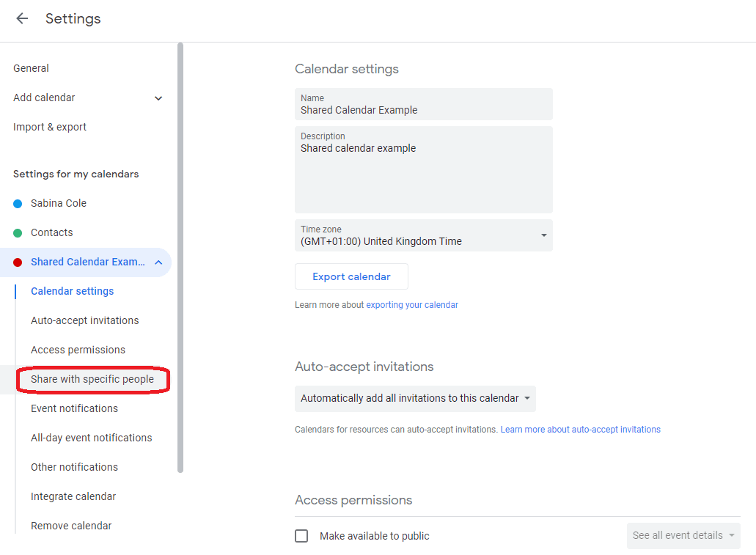Click the Description text area
This screenshot has height=555, width=756.
424,176
